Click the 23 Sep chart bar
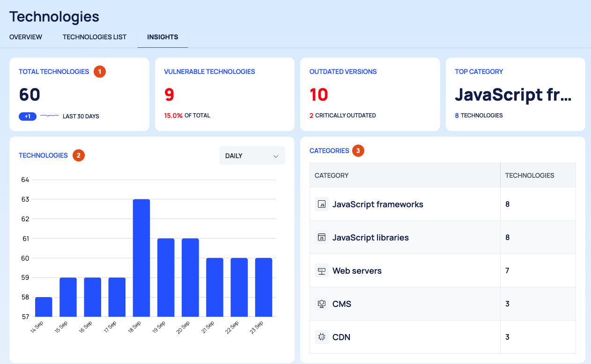591x364 pixels. pos(264,287)
